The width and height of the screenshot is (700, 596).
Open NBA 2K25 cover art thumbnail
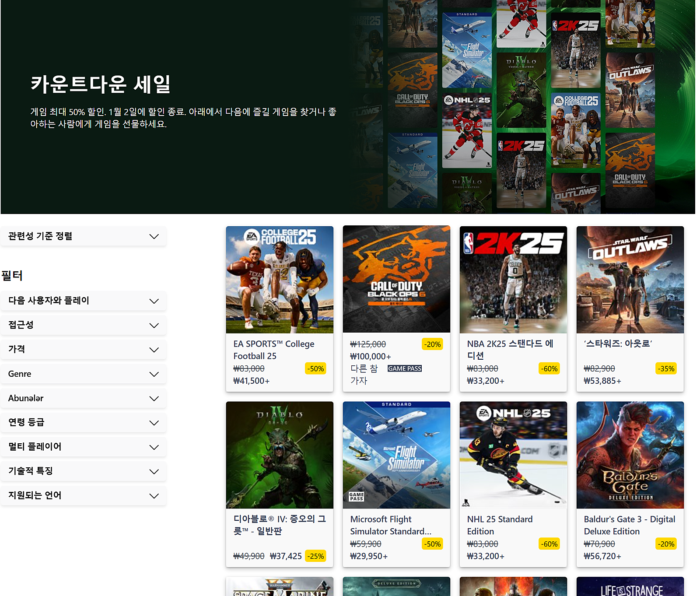coord(513,280)
